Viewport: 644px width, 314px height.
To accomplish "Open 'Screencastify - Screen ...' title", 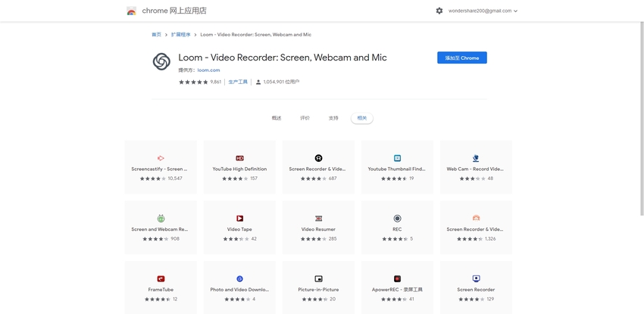I will pos(159,169).
